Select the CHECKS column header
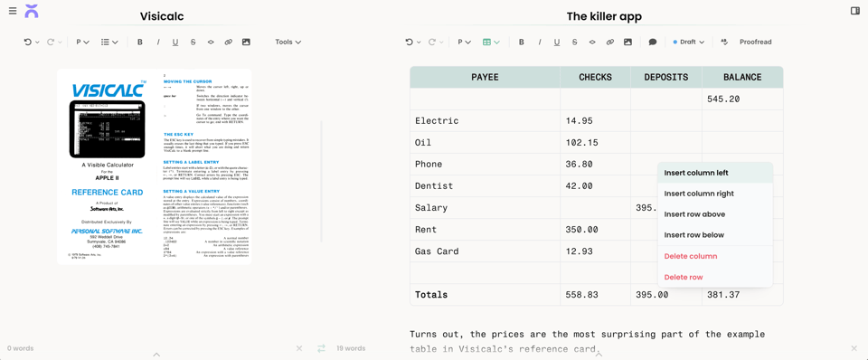Viewport: 868px width, 360px height. (x=595, y=77)
